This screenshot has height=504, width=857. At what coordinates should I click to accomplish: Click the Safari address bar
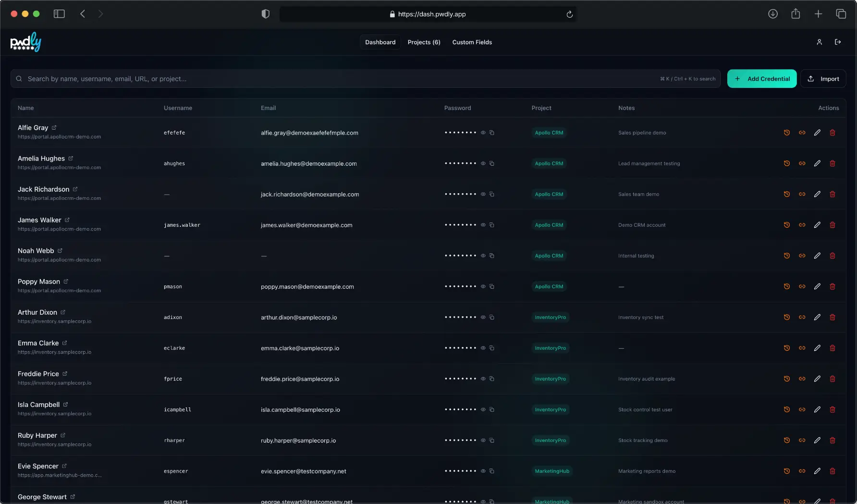pos(428,14)
